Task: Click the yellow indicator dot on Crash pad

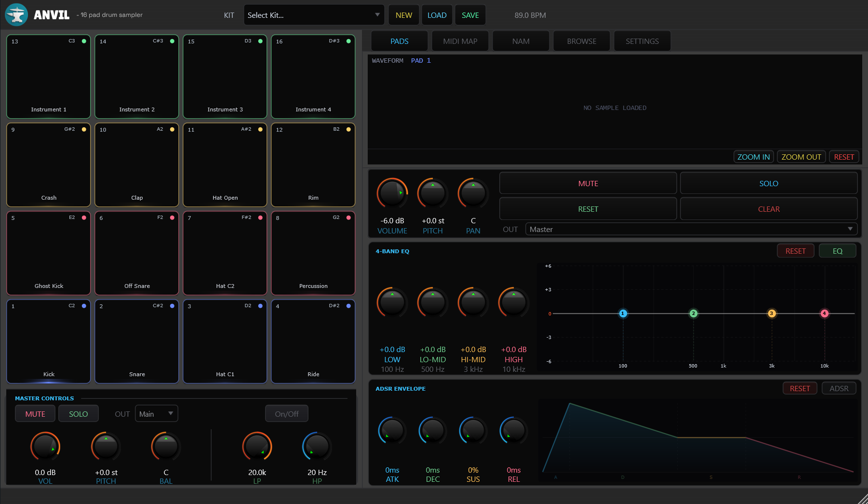Action: point(84,129)
